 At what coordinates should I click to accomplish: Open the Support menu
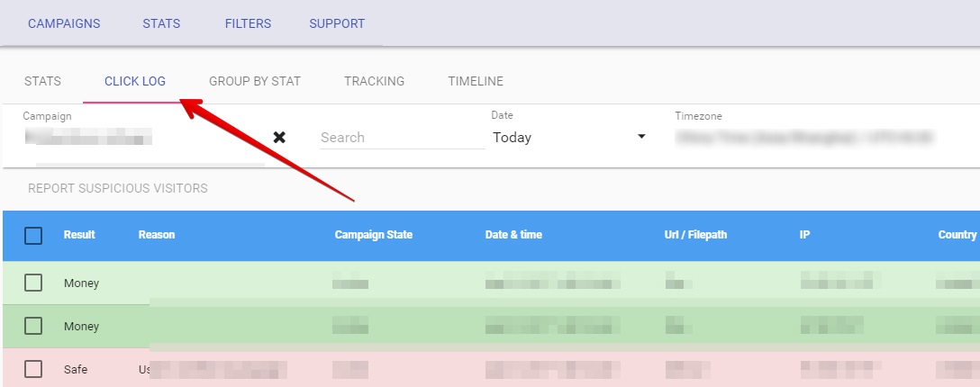pos(337,23)
